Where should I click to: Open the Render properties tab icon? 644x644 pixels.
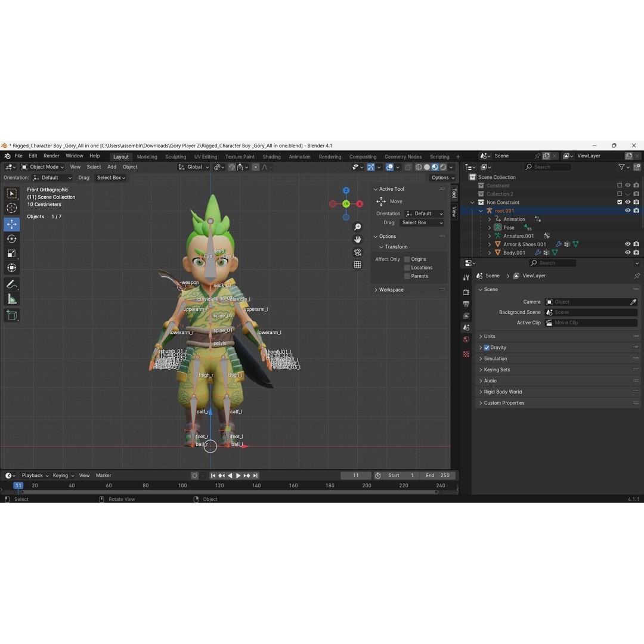[466, 292]
